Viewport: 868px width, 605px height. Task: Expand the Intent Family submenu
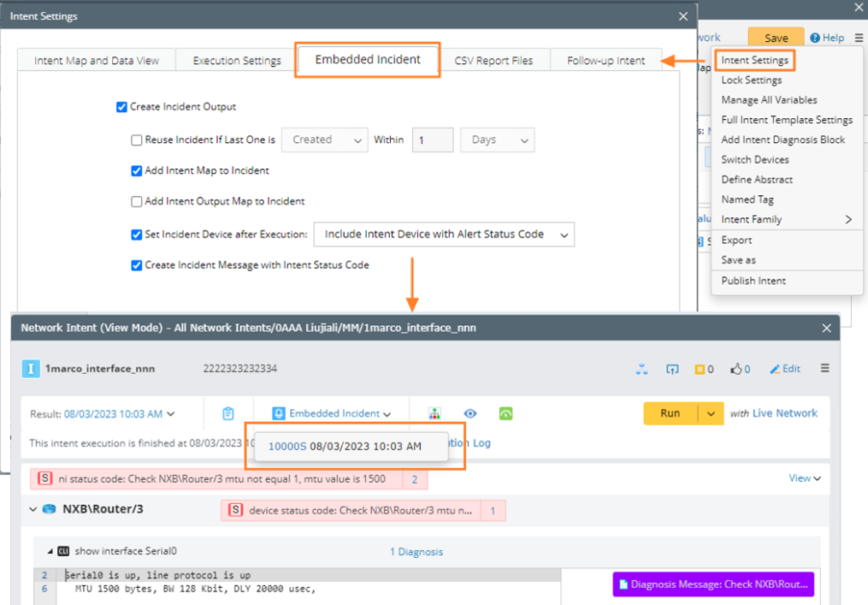pyautogui.click(x=848, y=219)
